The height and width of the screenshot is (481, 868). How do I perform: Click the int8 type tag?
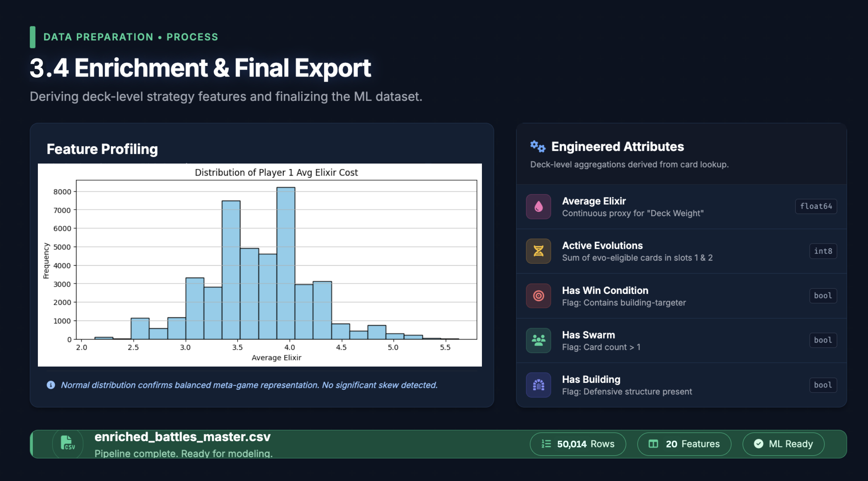point(823,251)
